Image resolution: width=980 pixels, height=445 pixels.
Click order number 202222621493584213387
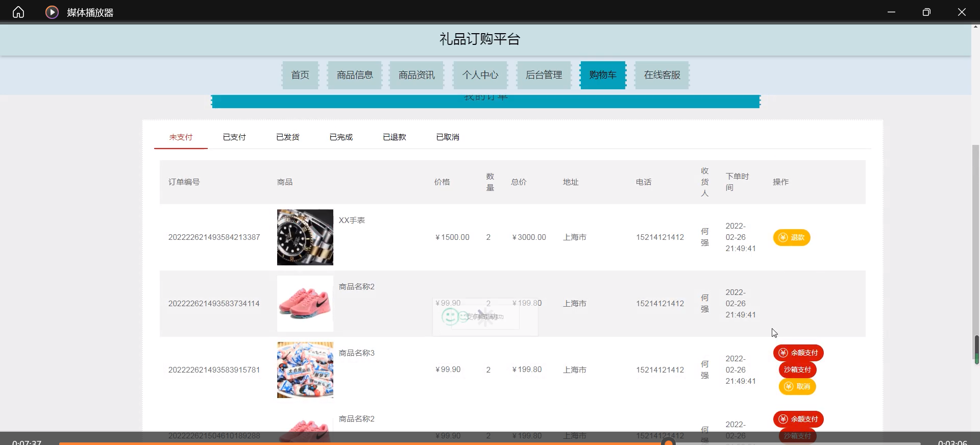point(214,237)
